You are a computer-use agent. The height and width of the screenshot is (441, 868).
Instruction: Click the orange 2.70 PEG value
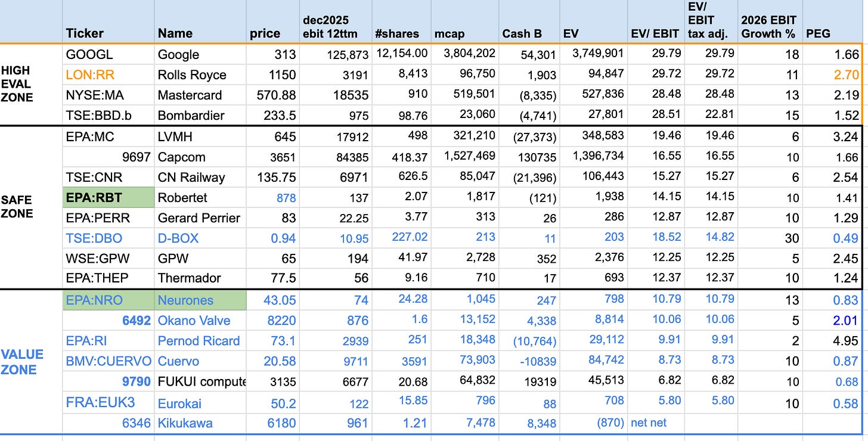(847, 75)
